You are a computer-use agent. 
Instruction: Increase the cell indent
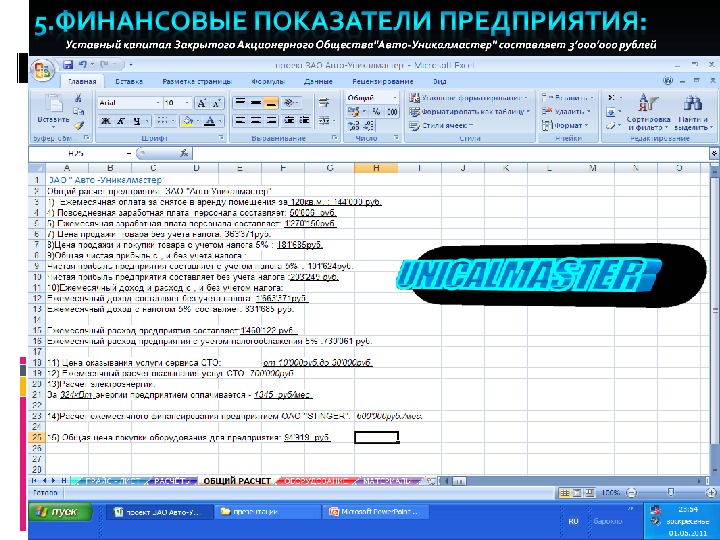[304, 120]
